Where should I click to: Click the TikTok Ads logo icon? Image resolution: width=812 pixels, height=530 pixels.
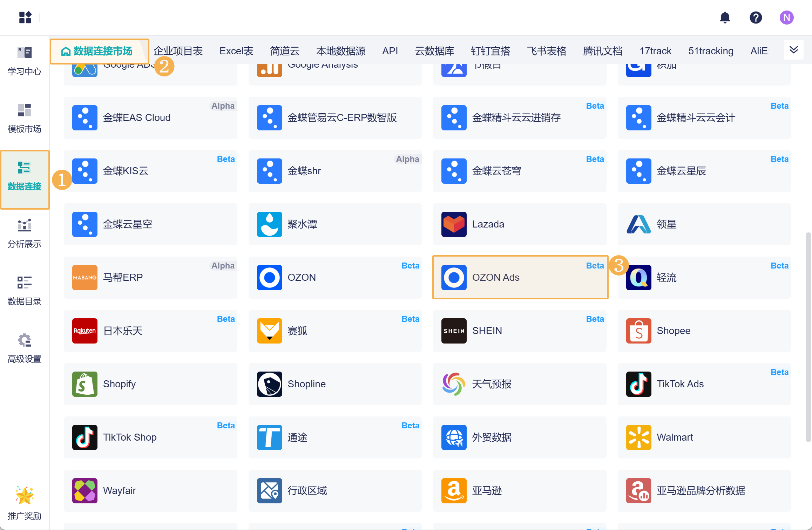638,384
